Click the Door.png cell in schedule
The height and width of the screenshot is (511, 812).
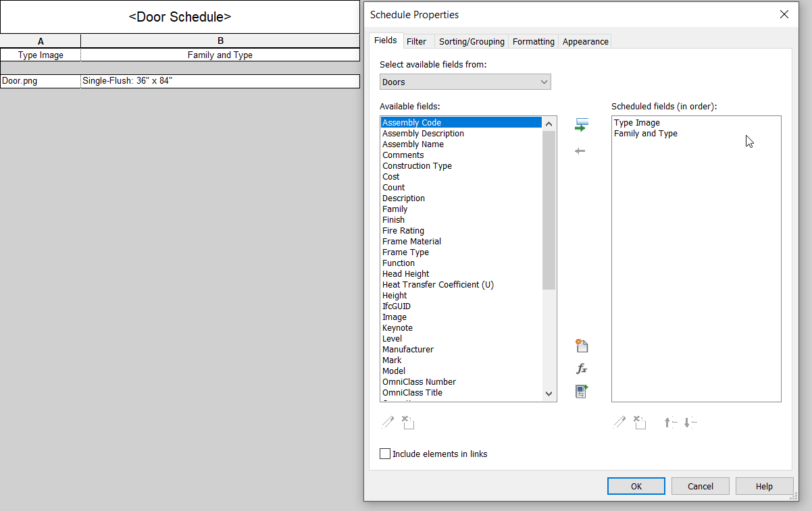pos(41,81)
